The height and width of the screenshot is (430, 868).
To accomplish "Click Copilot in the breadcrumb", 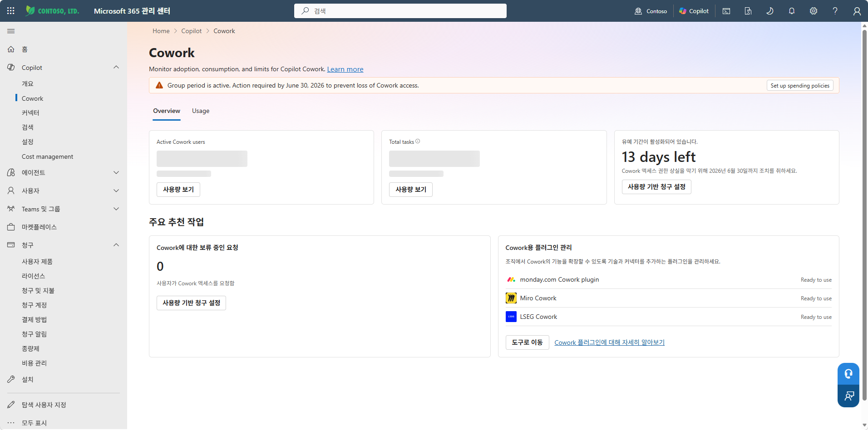I will coord(192,31).
